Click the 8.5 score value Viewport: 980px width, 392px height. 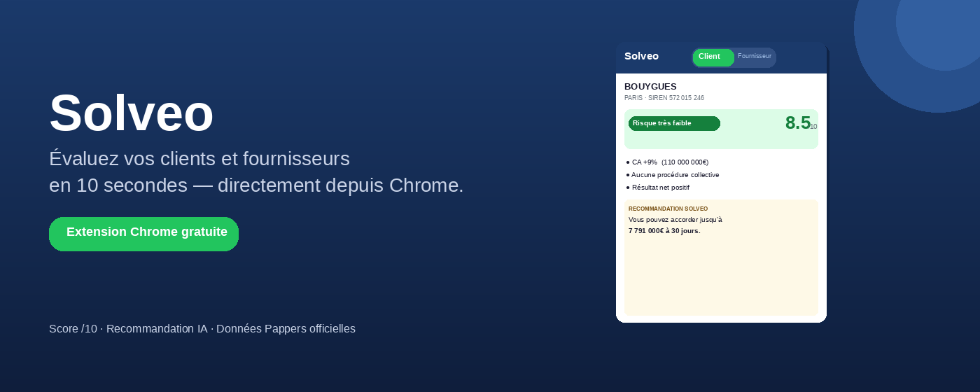pyautogui.click(x=798, y=122)
